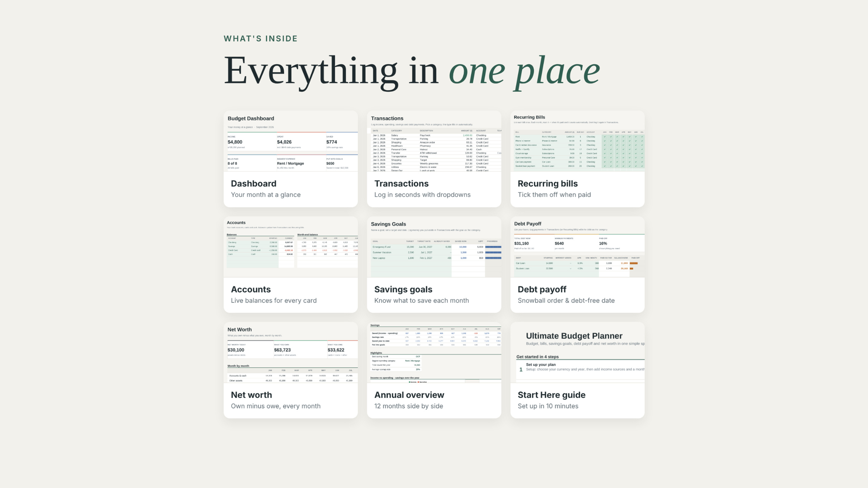Click the "Rent / Mortgage" biggest expense value
The height and width of the screenshot is (488, 868).
290,163
